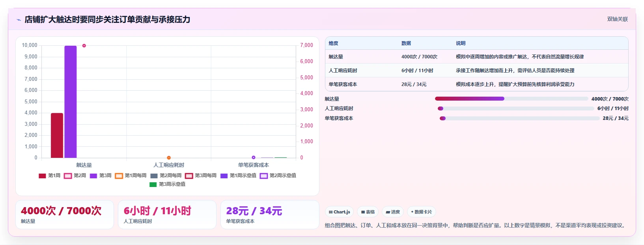Open the 28元 / 34元 stat card
This screenshot has width=644, height=245.
(270, 215)
